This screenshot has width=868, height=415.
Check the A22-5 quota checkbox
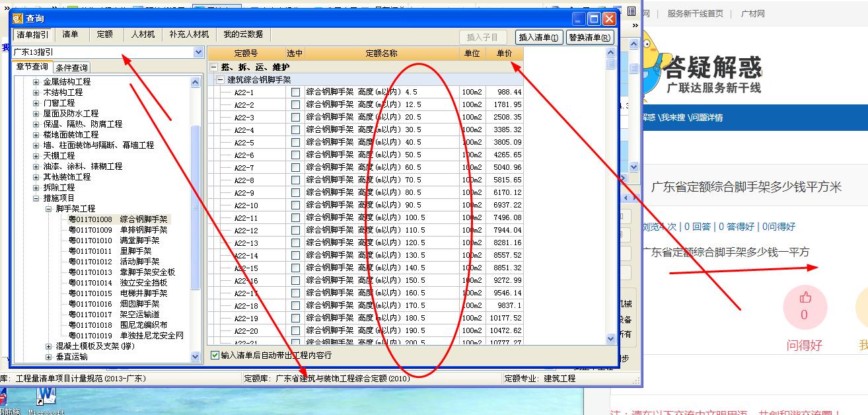(x=295, y=143)
